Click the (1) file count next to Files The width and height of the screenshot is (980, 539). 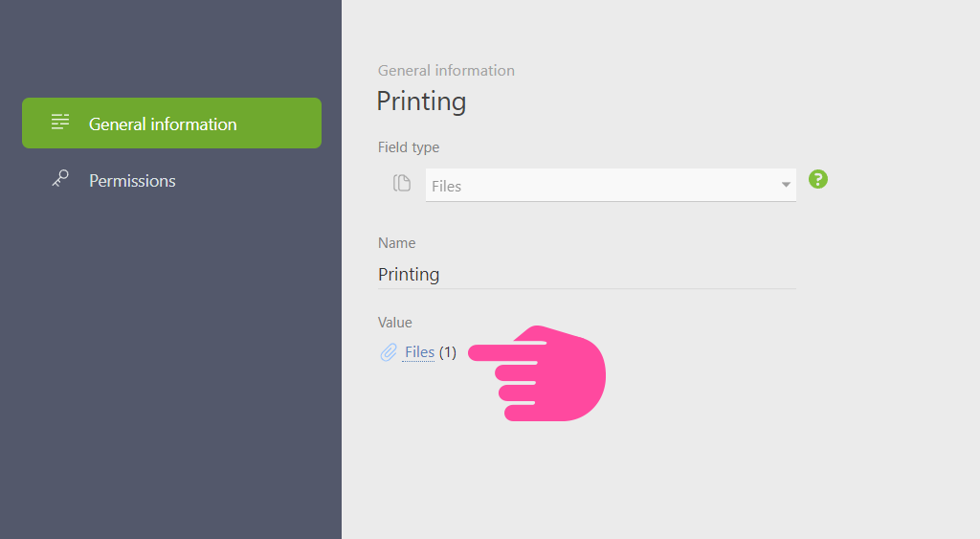448,352
